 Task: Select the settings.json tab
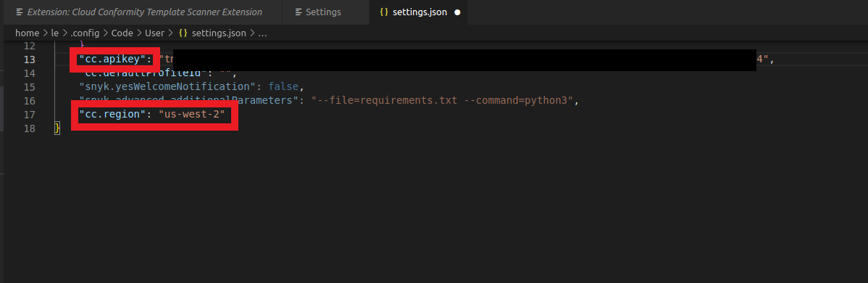[x=419, y=12]
